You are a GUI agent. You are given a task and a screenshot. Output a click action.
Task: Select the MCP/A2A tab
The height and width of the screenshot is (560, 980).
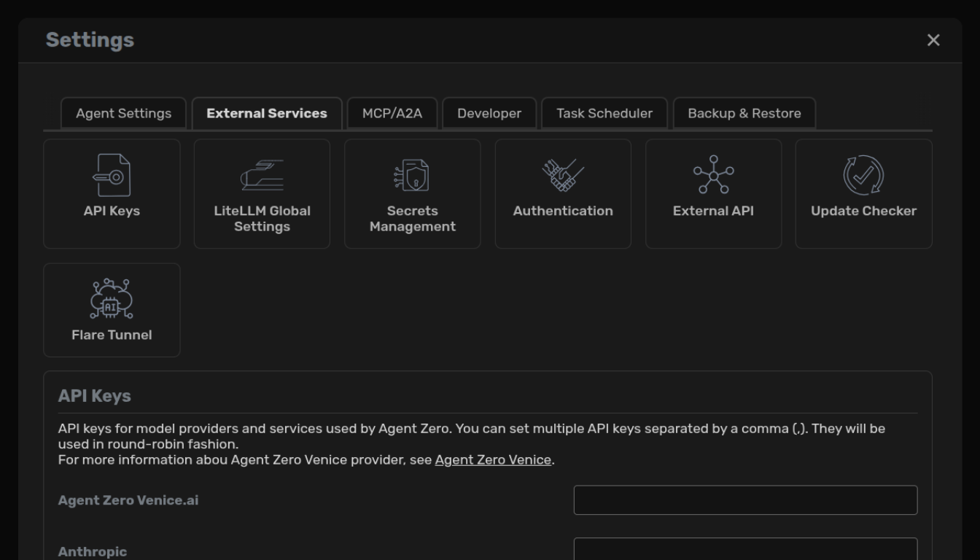392,113
